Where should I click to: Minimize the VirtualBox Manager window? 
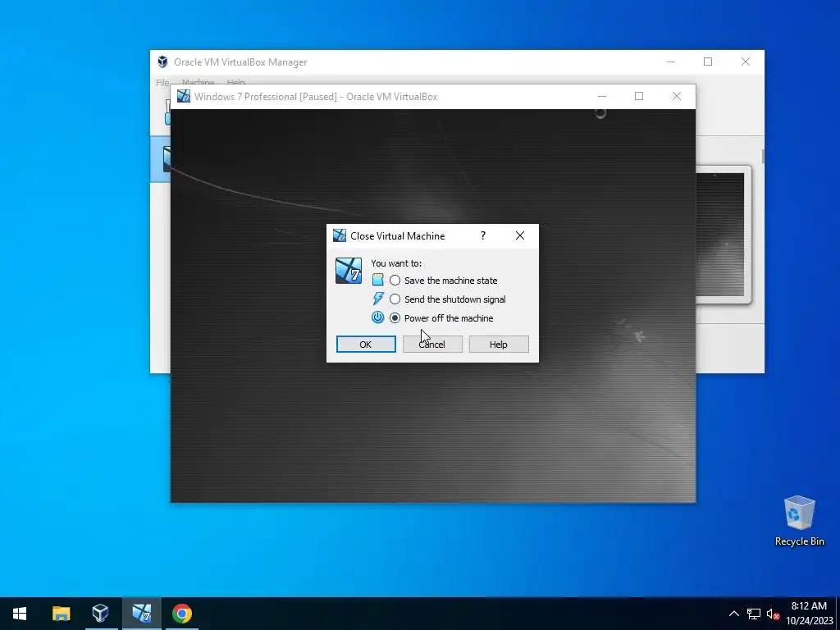tap(671, 62)
